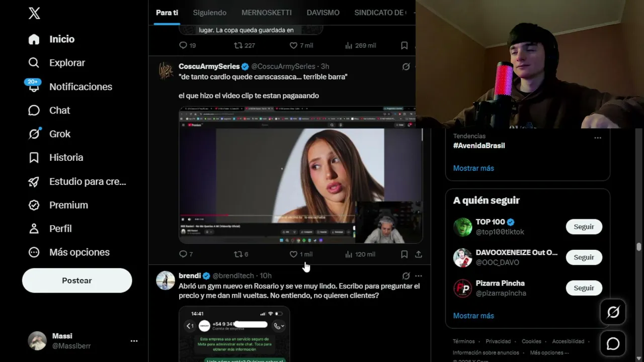644x362 pixels.
Task: Click Mostrar más under A quién seguir
Action: click(473, 316)
